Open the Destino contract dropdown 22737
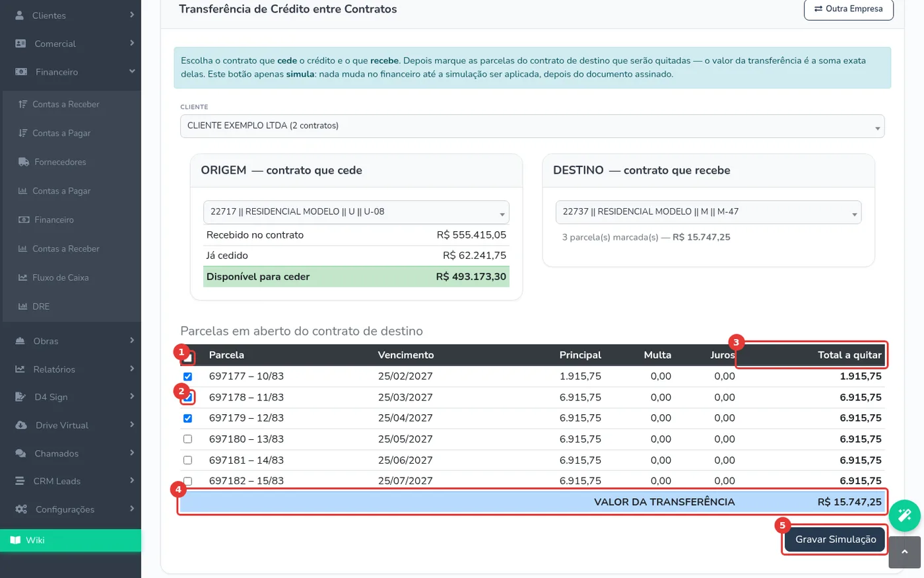Screen dimensions: 924x578 (x=708, y=212)
